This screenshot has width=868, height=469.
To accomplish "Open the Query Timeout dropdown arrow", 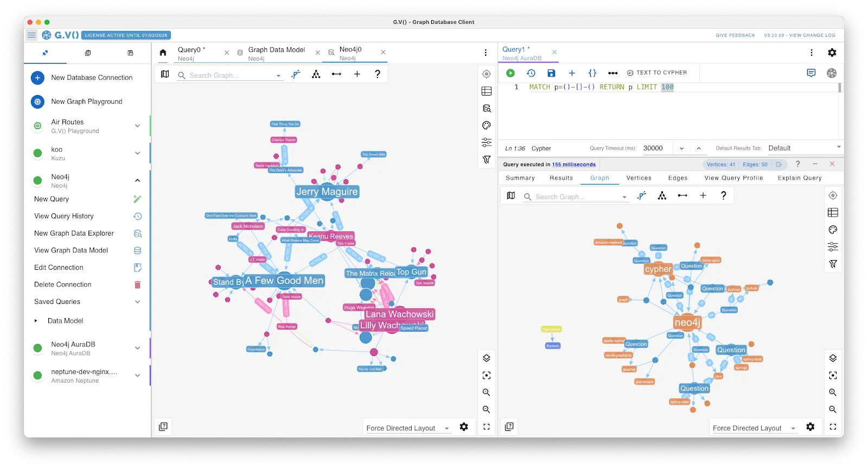I will (x=681, y=148).
